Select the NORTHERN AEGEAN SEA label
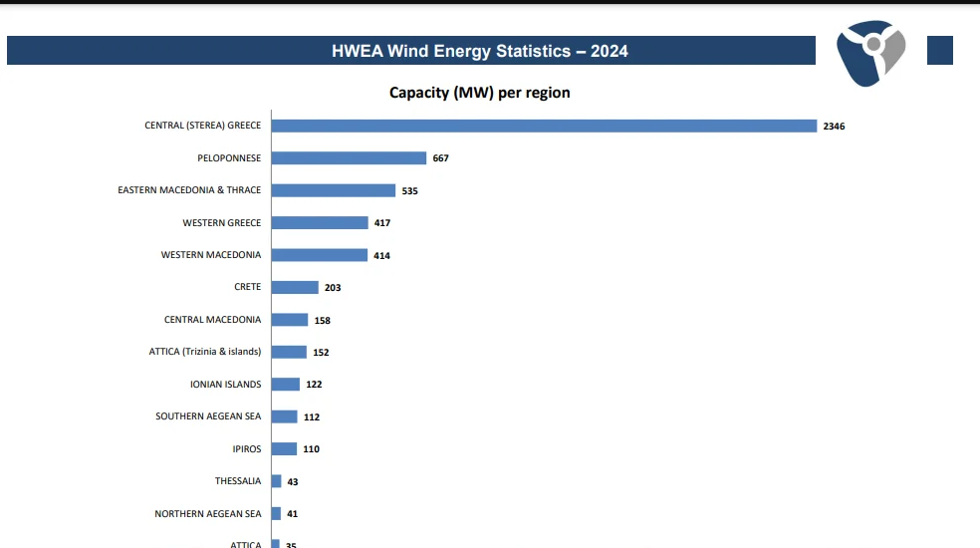980x548 pixels. tap(208, 514)
